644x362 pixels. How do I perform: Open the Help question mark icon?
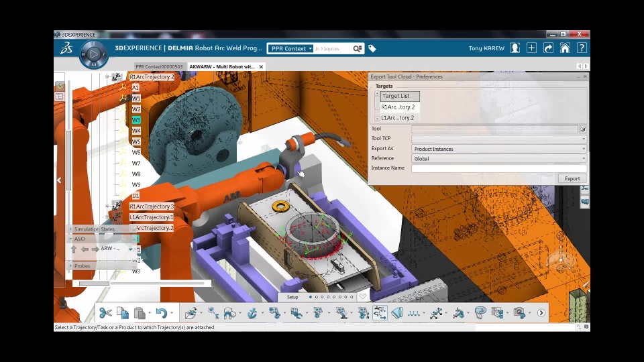(582, 48)
